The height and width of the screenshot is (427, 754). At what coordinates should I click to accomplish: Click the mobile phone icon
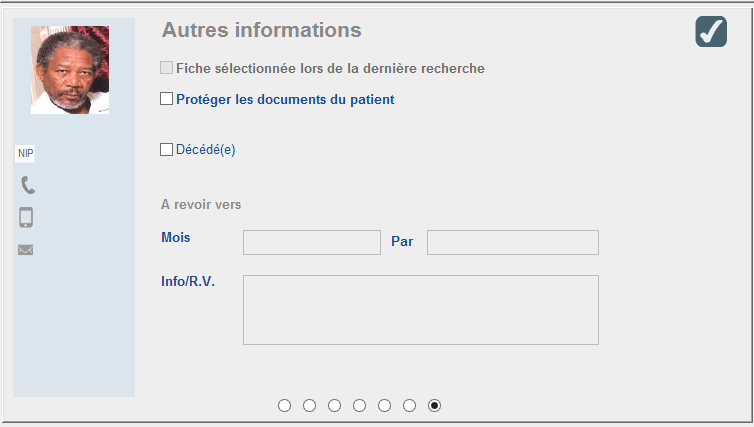[27, 217]
